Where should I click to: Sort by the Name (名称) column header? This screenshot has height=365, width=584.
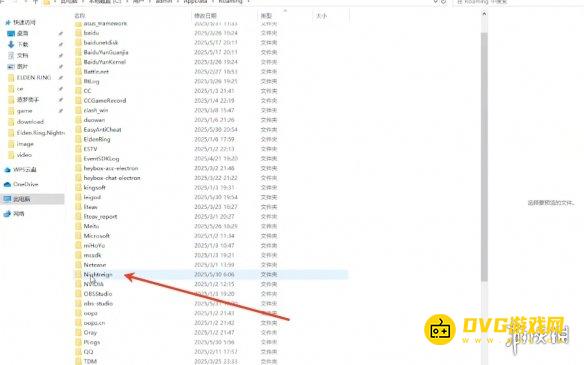pyautogui.click(x=80, y=16)
